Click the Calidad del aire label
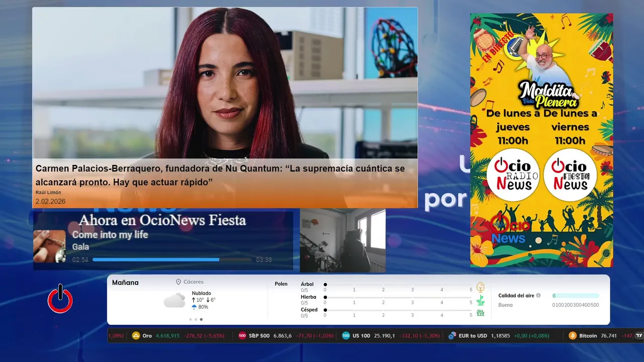Screen dimensions: 644x362 click(x=516, y=296)
